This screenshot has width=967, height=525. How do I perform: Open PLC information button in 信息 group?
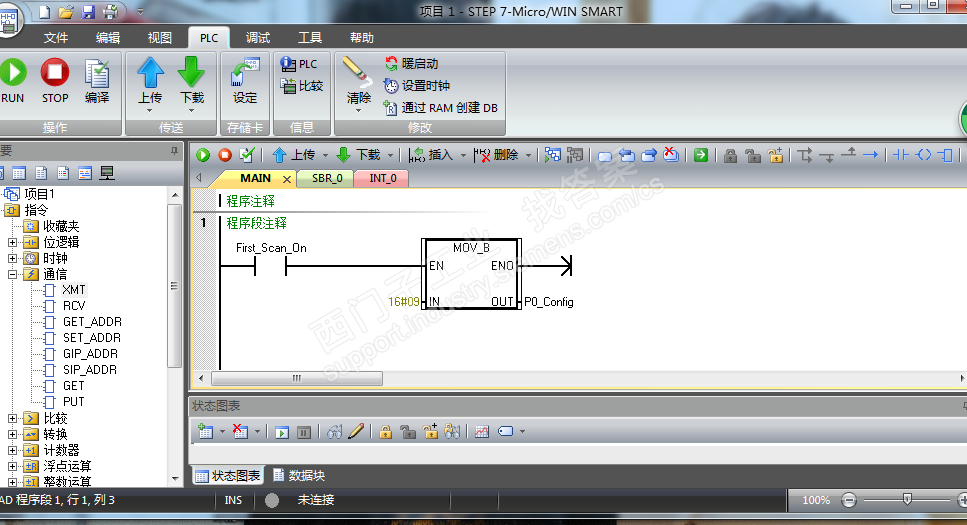click(298, 64)
